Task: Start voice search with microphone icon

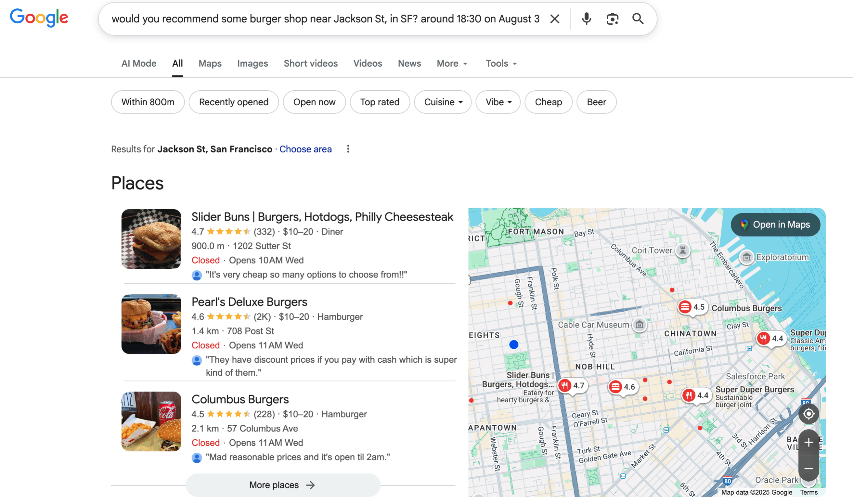Action: click(586, 19)
